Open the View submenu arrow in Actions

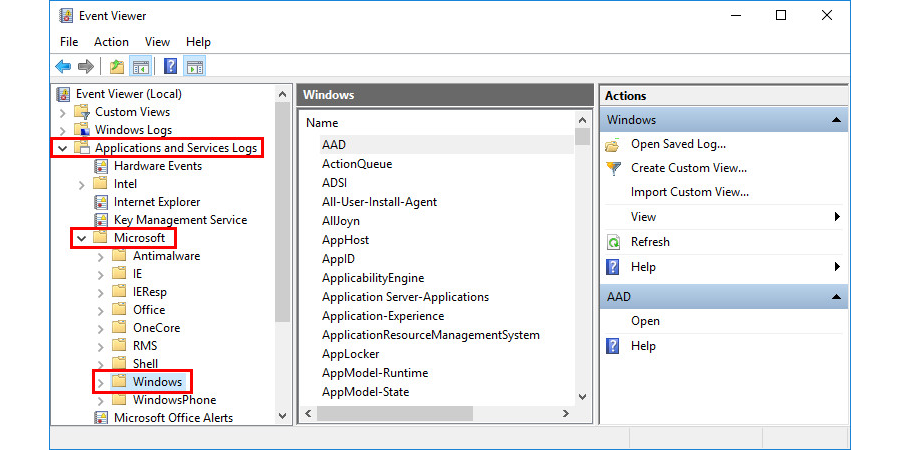tap(837, 217)
